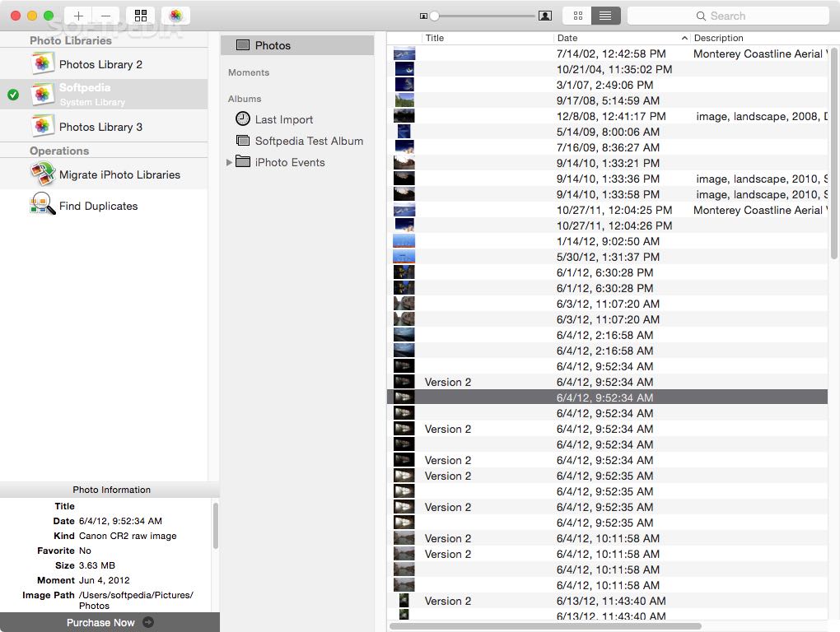Image resolution: width=840 pixels, height=632 pixels.
Task: Click the Purchase Now button
Action: (x=110, y=622)
